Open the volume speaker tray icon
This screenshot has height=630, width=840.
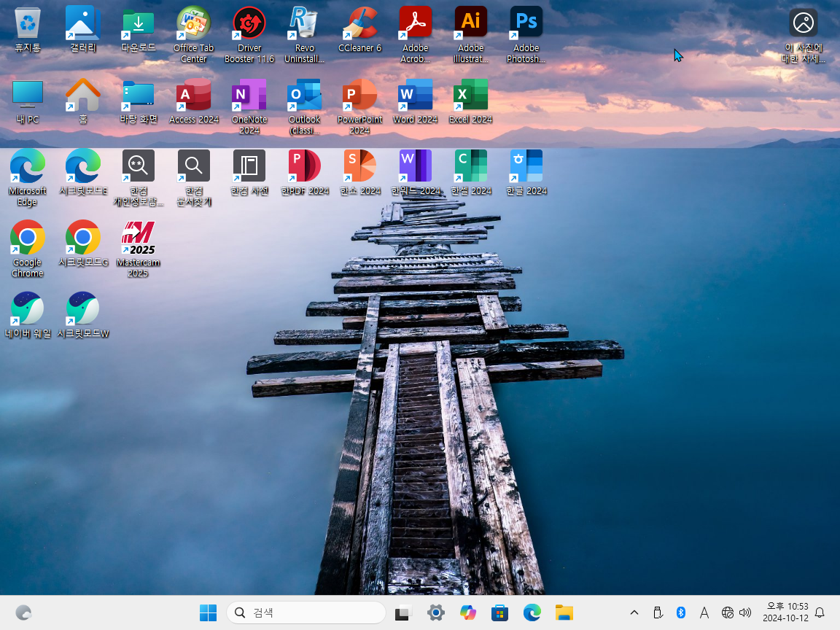[x=745, y=612]
